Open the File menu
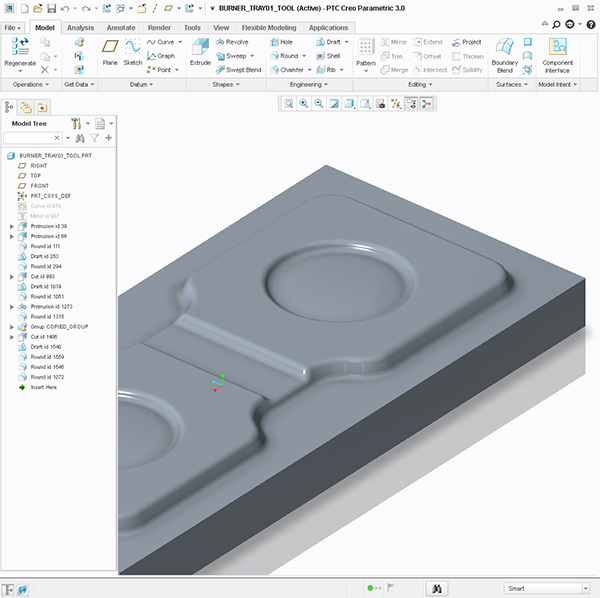600x598 pixels. pyautogui.click(x=12, y=28)
